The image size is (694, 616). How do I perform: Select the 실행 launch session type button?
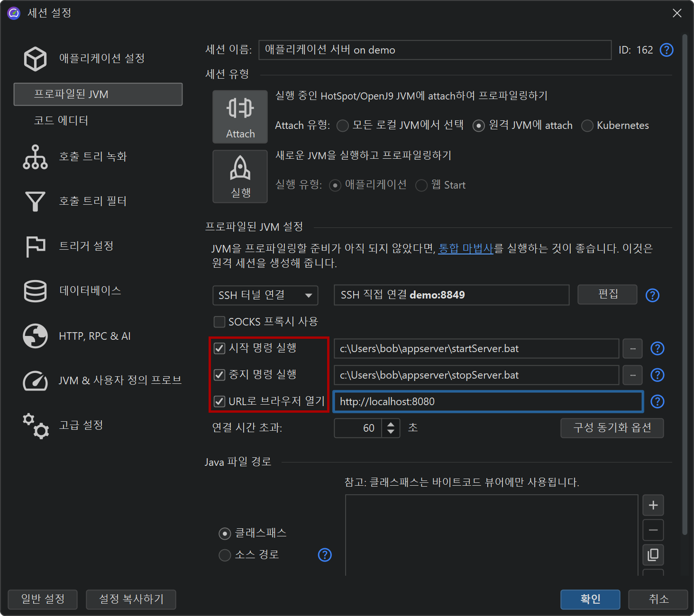pyautogui.click(x=240, y=176)
